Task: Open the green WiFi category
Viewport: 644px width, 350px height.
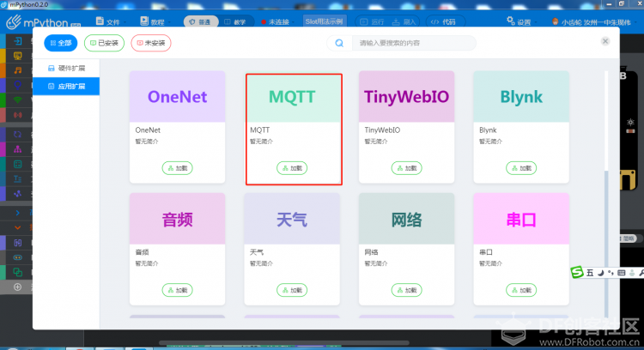Action: coord(18,100)
